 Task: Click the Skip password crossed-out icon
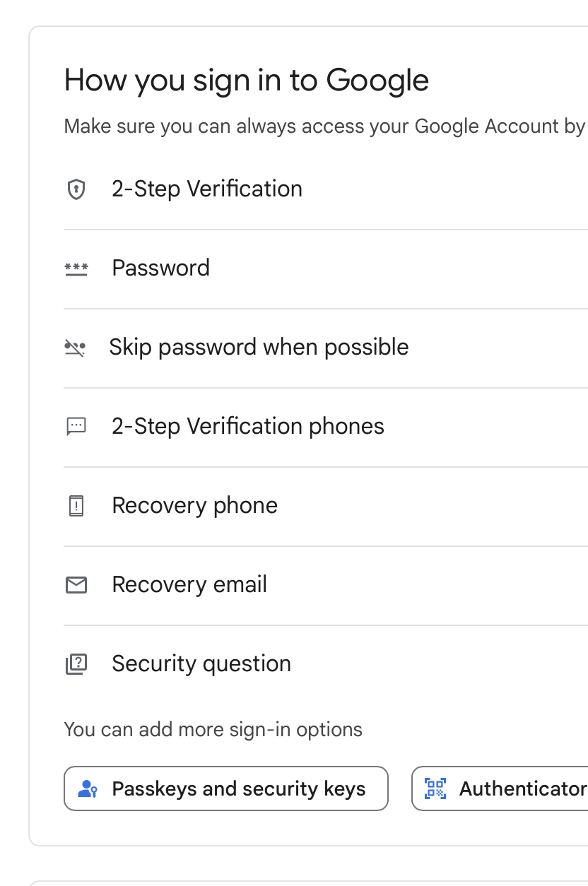coord(74,348)
